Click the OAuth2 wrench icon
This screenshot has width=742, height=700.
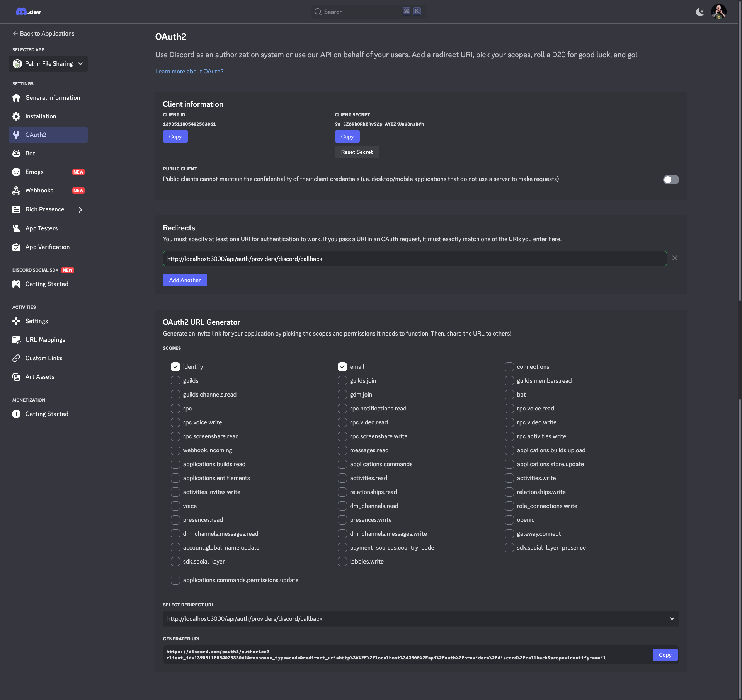16,135
